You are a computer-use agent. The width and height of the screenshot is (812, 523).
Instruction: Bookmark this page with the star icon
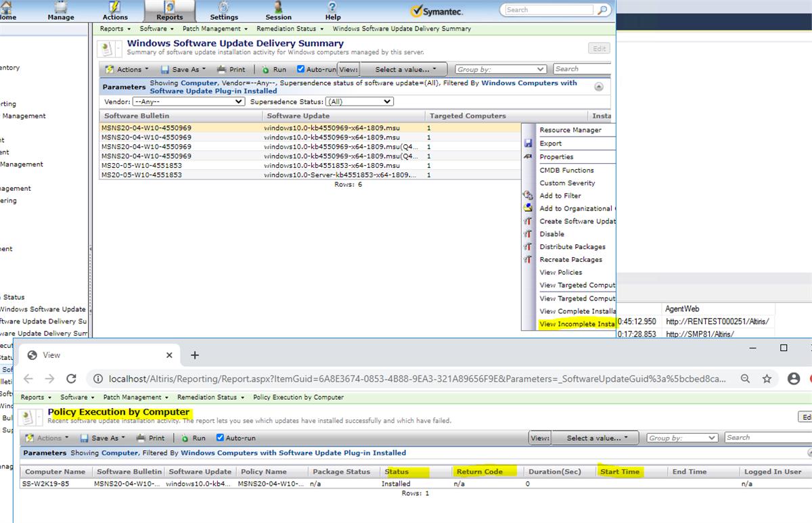767,379
